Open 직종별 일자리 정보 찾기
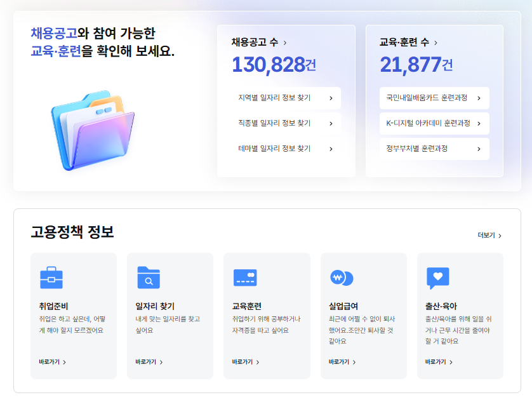Screen dimensions: 532x402 [286, 124]
